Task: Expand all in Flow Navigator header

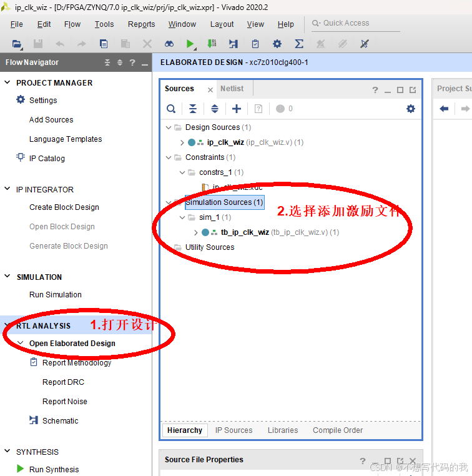Action: tap(120, 62)
